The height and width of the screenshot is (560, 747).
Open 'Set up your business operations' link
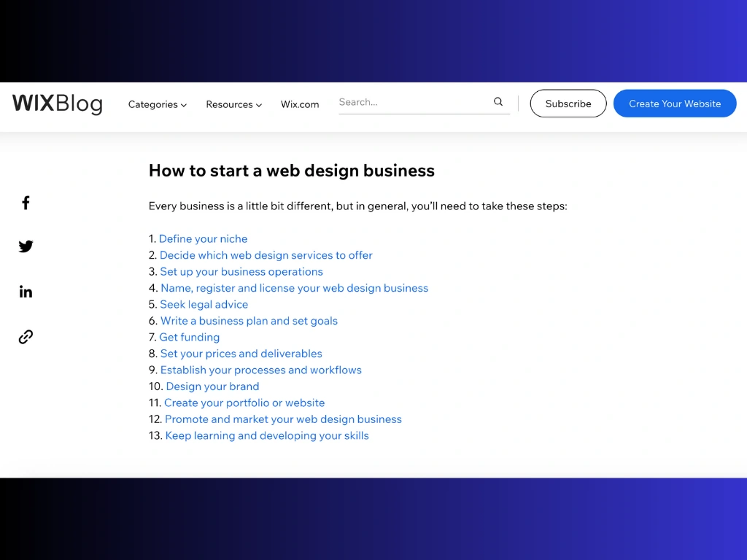click(x=241, y=271)
